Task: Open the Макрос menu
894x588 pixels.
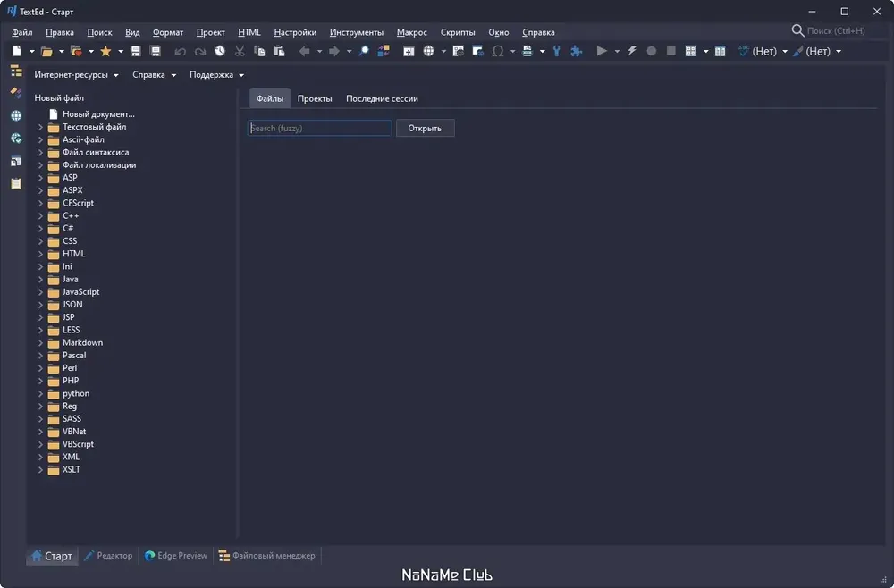Action: point(411,32)
